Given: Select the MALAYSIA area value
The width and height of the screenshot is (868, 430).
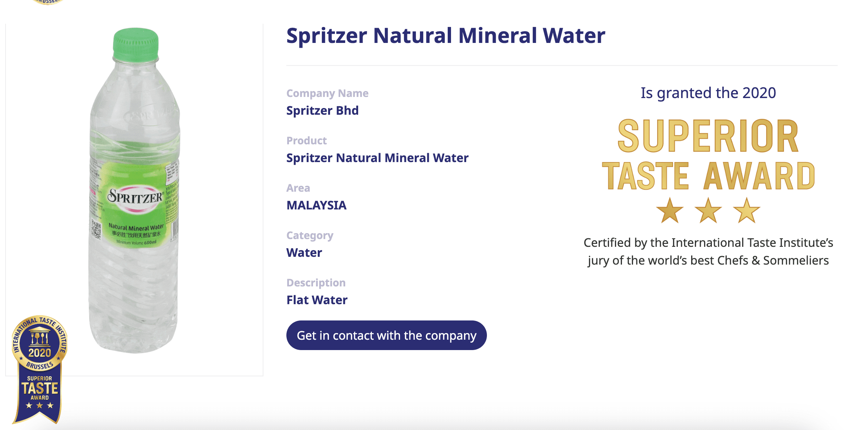Looking at the screenshot, I should point(316,205).
